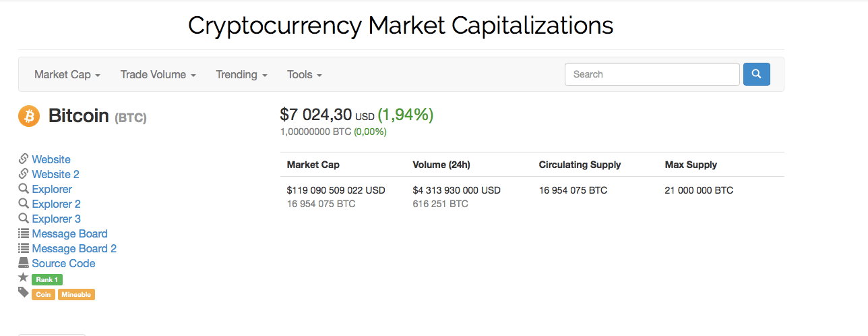The image size is (868, 336).
Task: Open the Explorer 3 link
Action: pos(56,219)
